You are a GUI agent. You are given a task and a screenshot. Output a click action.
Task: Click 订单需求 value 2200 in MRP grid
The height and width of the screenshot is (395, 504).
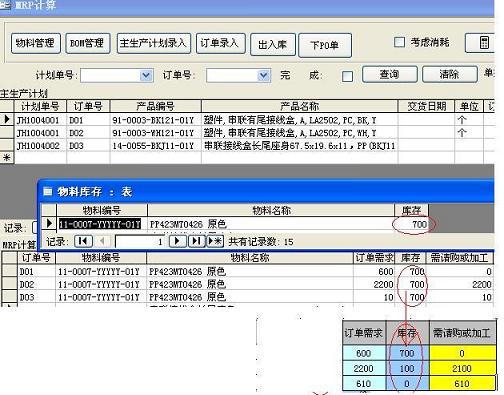coord(374,284)
